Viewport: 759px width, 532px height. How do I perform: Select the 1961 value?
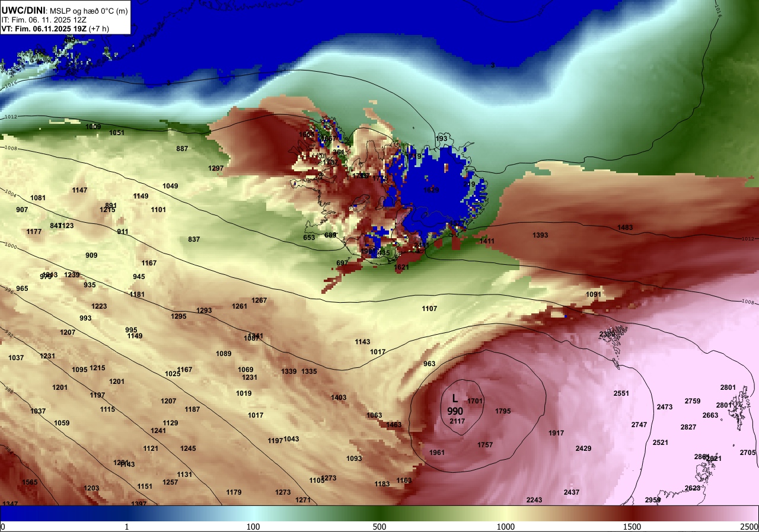tap(437, 453)
